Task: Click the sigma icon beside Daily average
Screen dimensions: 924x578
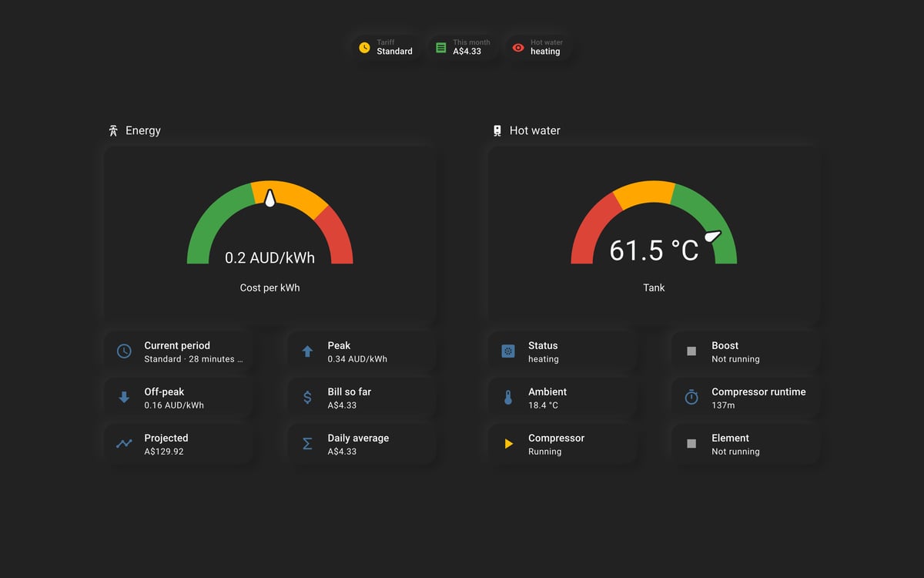Action: tap(307, 444)
